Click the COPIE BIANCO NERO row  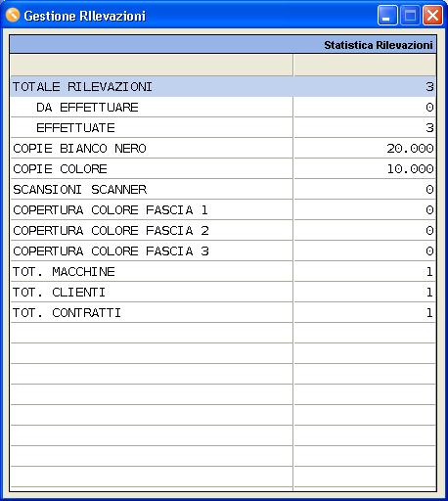coord(223,148)
